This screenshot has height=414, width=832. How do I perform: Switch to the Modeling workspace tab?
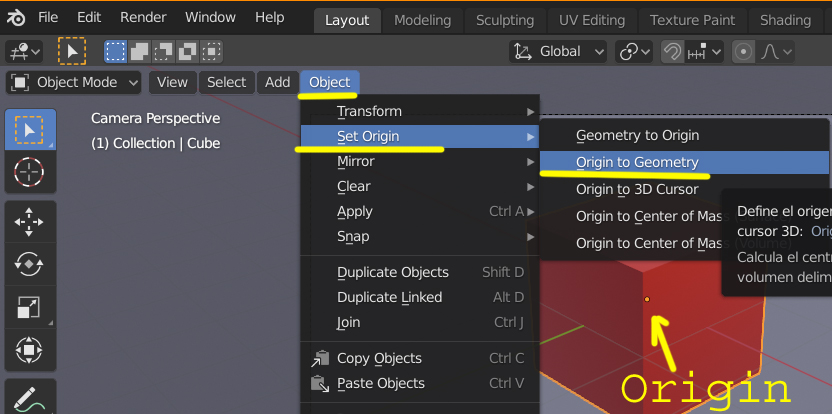click(422, 20)
